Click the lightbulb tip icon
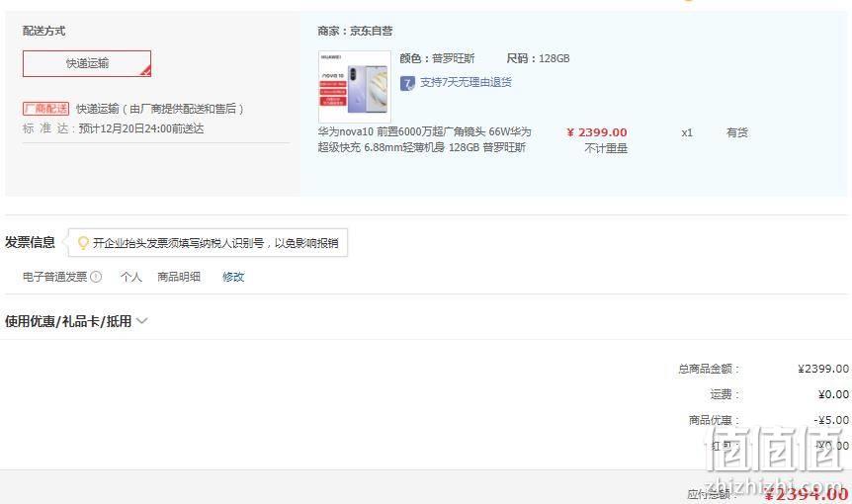The image size is (852, 504). (x=83, y=243)
